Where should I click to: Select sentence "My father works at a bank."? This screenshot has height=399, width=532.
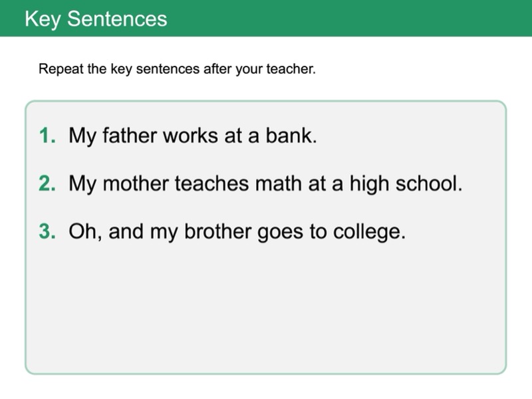click(193, 136)
